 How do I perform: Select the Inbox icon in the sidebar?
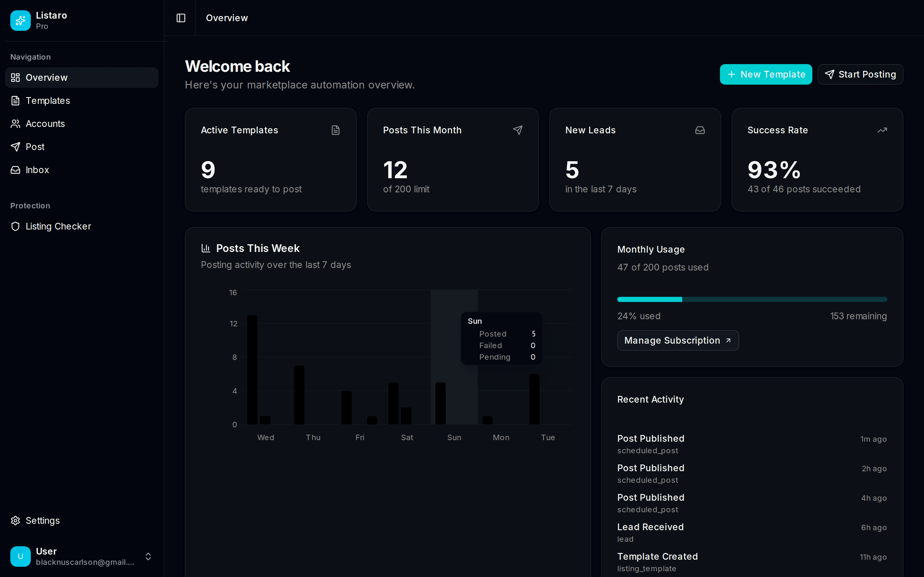[x=15, y=170]
